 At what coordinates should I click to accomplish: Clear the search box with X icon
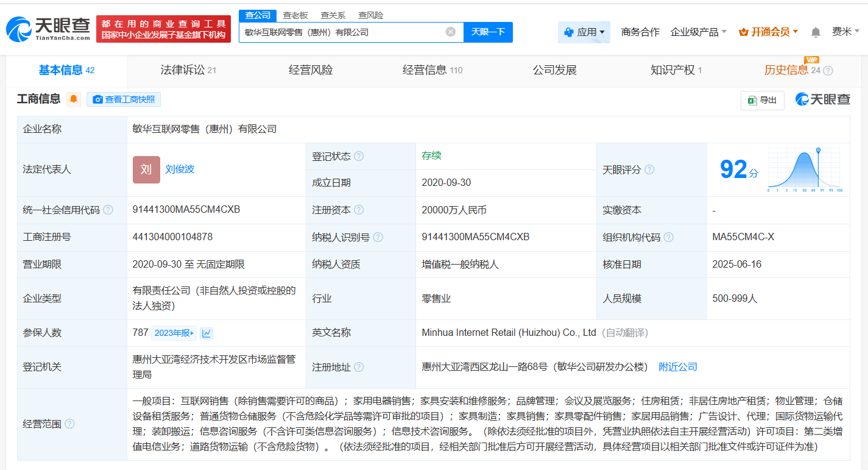451,32
